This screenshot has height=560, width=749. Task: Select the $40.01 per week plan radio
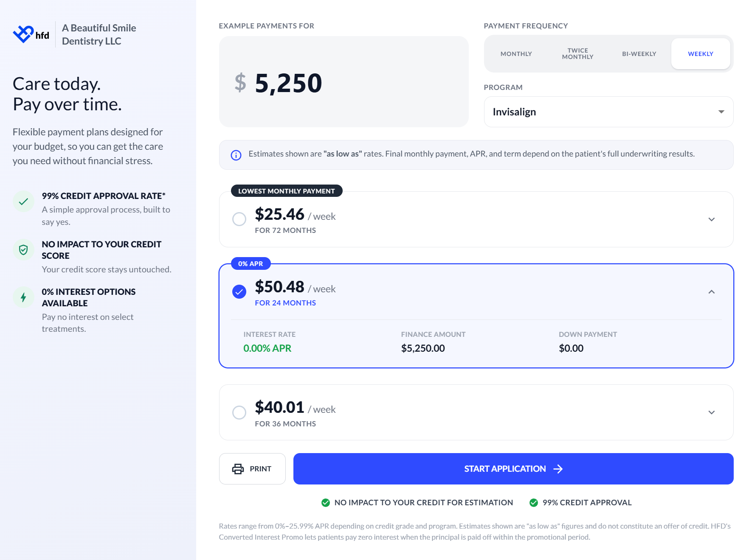[x=239, y=412]
